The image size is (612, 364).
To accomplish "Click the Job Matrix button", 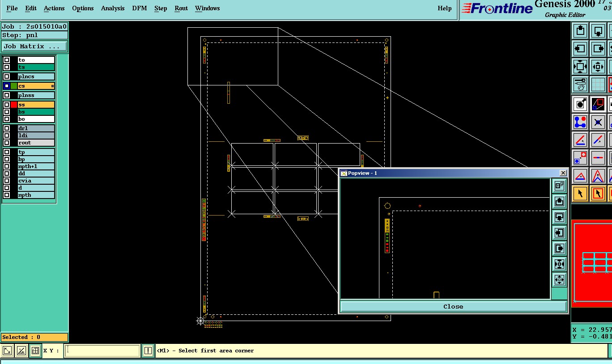I will pos(34,46).
